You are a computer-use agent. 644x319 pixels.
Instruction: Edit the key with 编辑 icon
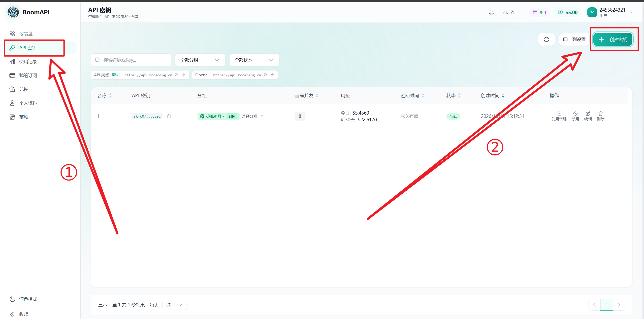[588, 116]
